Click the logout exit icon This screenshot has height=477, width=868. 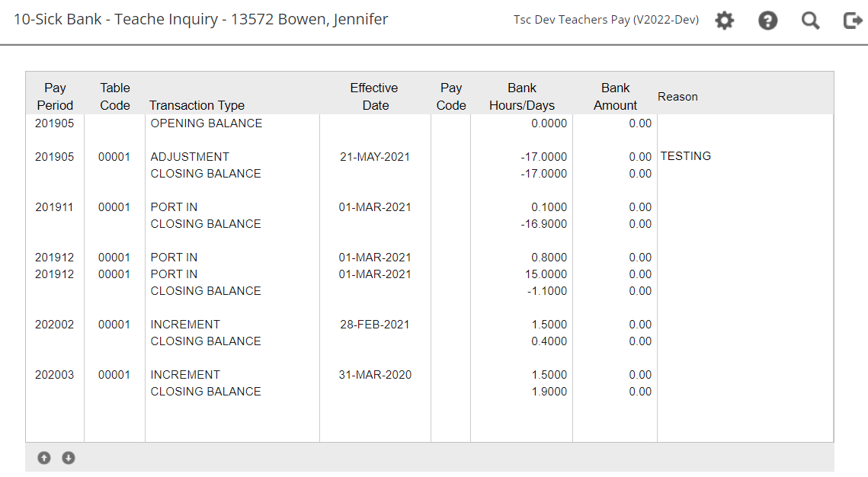853,21
